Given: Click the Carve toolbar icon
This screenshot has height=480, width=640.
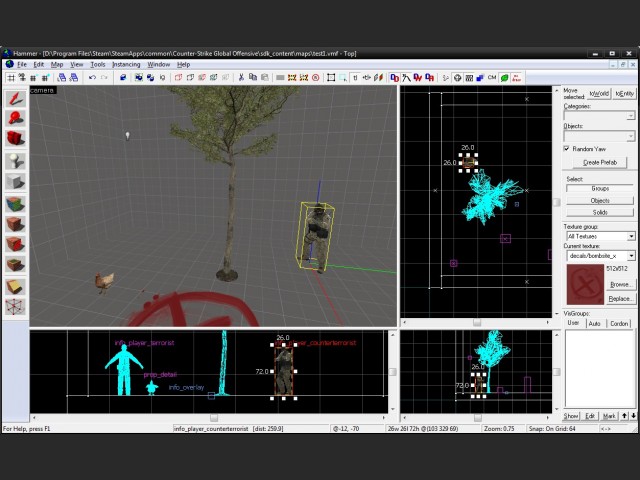Looking at the screenshot, I should [x=123, y=78].
